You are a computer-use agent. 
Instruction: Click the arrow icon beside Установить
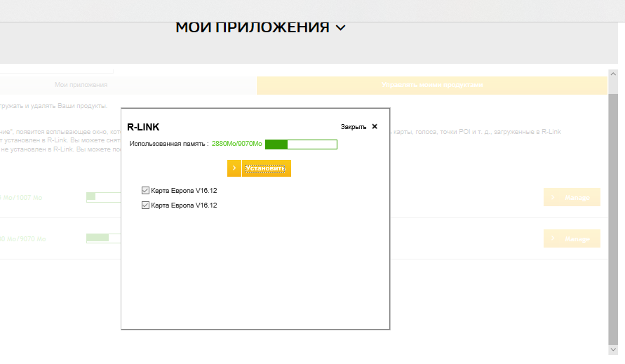234,168
